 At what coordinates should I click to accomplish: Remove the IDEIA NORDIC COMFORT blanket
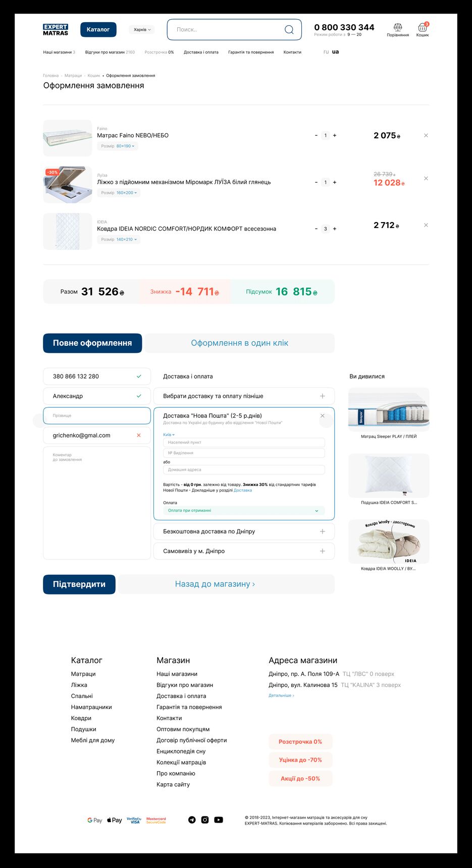click(426, 225)
